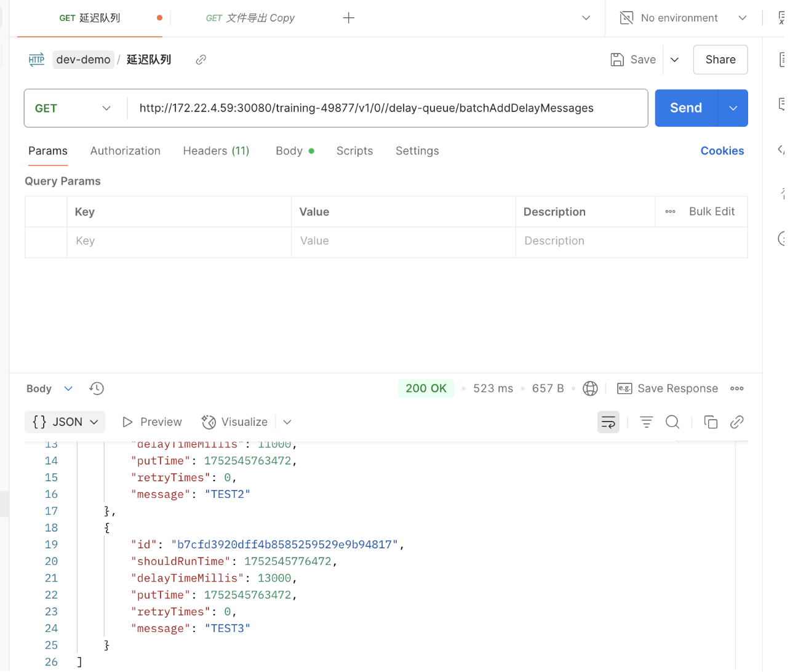The height and width of the screenshot is (672, 790).
Task: Copy response body to clipboard
Action: pos(711,422)
